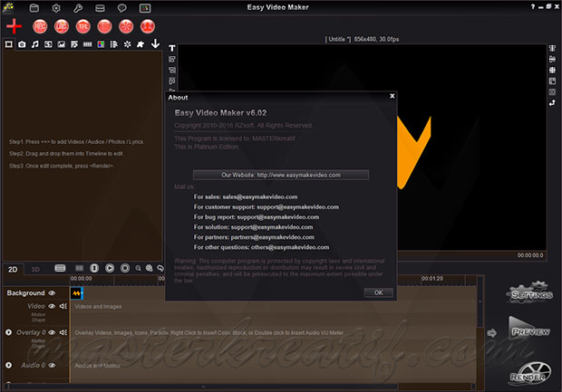Screen dimensions: 562x392
Task: Click the timeline horizontal scrollbar
Action: click(202, 387)
